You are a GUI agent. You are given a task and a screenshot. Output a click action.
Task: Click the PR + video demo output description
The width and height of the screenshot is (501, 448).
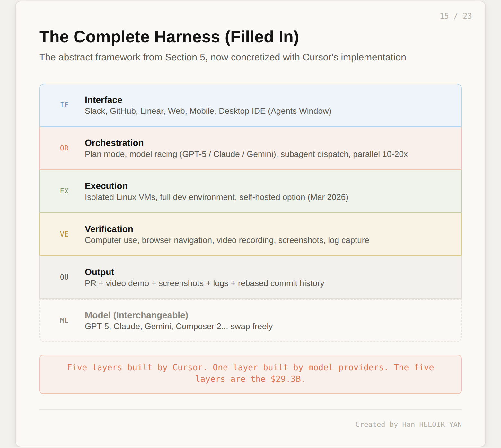tap(204, 283)
